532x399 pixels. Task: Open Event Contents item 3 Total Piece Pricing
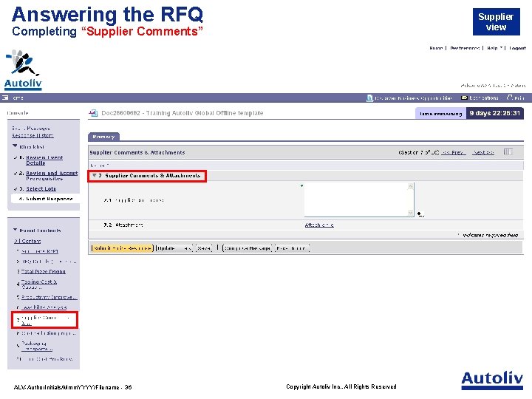44,271
